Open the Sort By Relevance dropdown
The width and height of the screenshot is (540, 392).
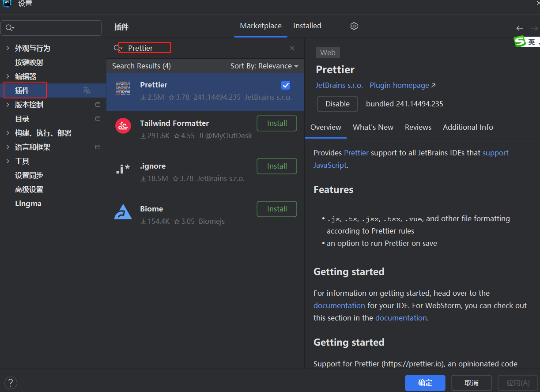pos(264,66)
